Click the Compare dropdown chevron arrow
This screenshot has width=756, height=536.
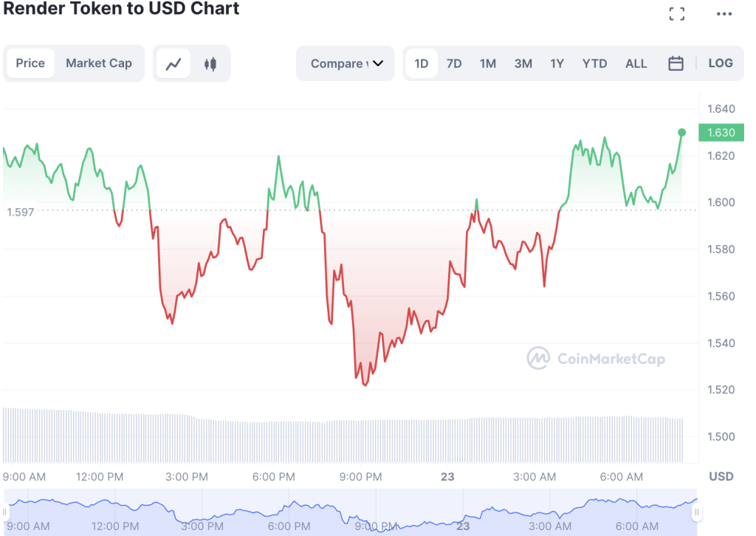(x=378, y=63)
